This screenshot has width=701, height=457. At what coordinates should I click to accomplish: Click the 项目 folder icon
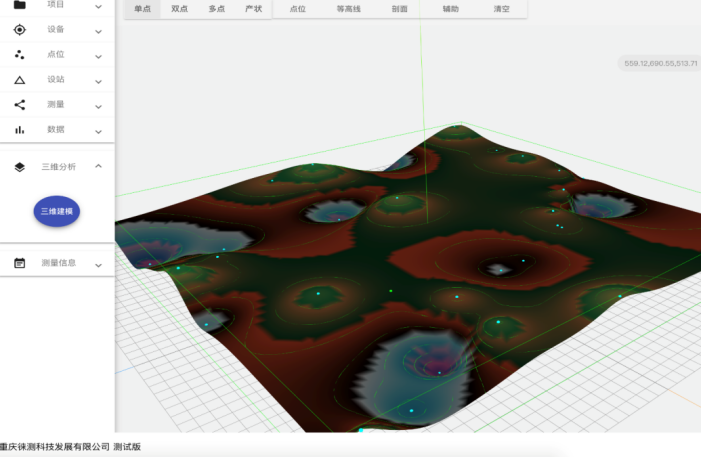pyautogui.click(x=19, y=5)
